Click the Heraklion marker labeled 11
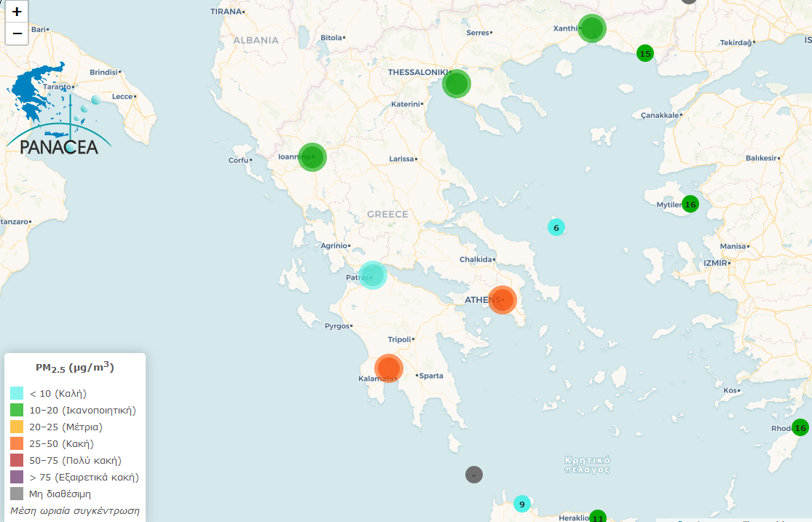The width and height of the screenshot is (812, 522). [597, 517]
